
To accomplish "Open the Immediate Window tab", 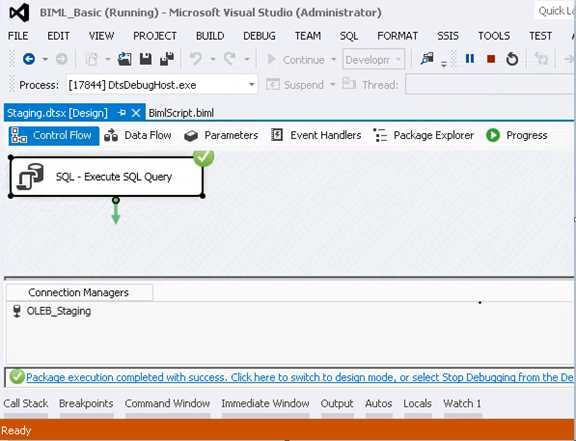I will (x=265, y=404).
